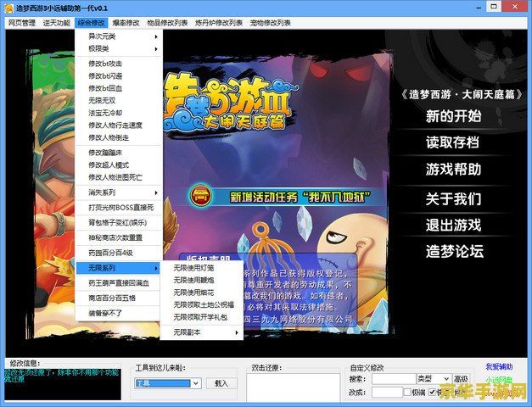The width and height of the screenshot is (532, 407).
Task: Click 退出游戏 on the game menu
Action: tap(454, 226)
